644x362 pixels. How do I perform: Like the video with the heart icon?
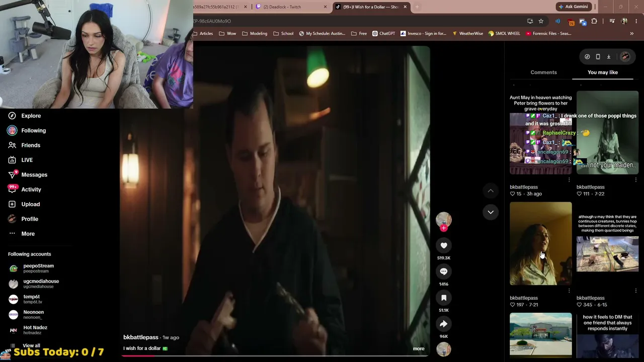pos(444,245)
